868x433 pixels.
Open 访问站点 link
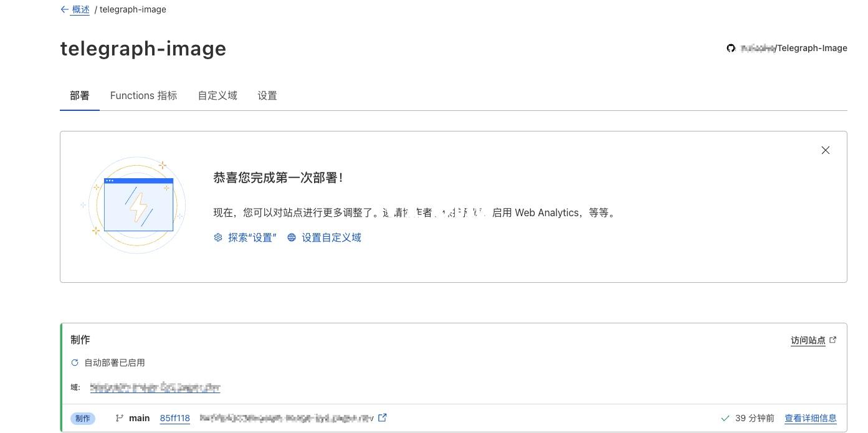tap(808, 340)
